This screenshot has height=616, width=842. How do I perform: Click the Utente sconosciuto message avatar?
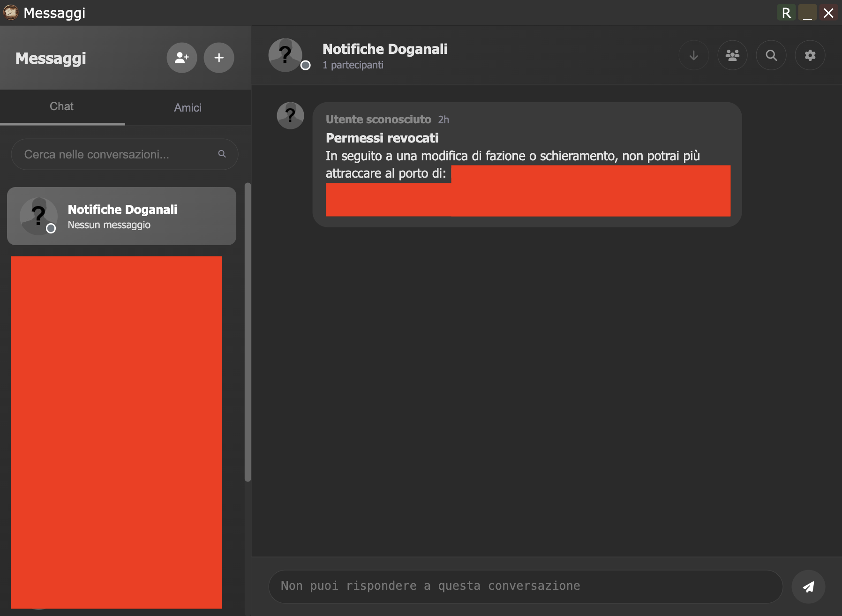tap(290, 115)
